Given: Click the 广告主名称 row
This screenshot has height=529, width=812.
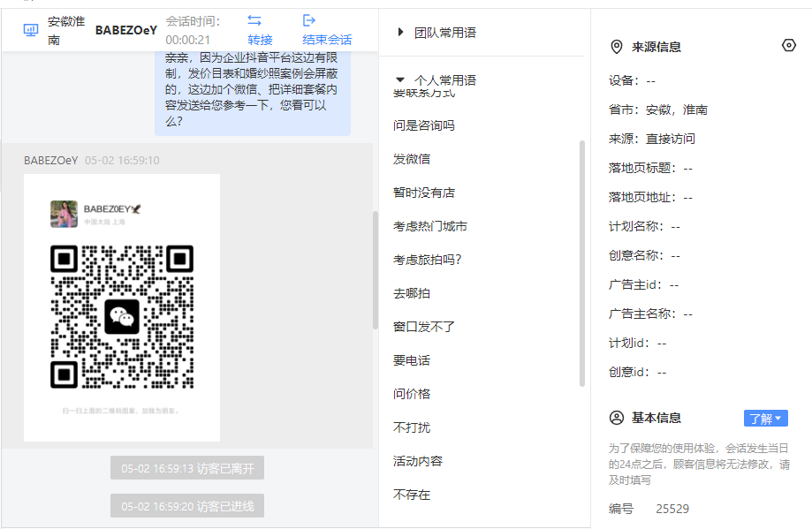Looking at the screenshot, I should [x=650, y=314].
